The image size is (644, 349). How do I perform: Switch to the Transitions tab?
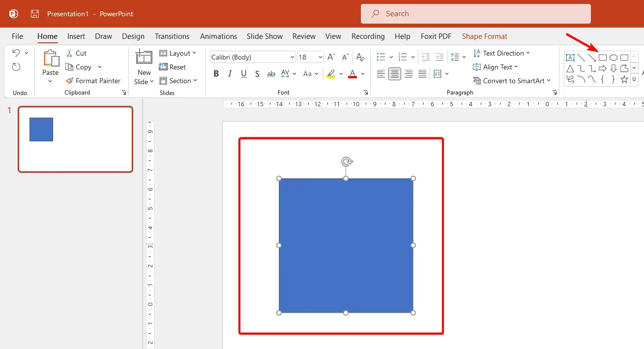coord(172,36)
